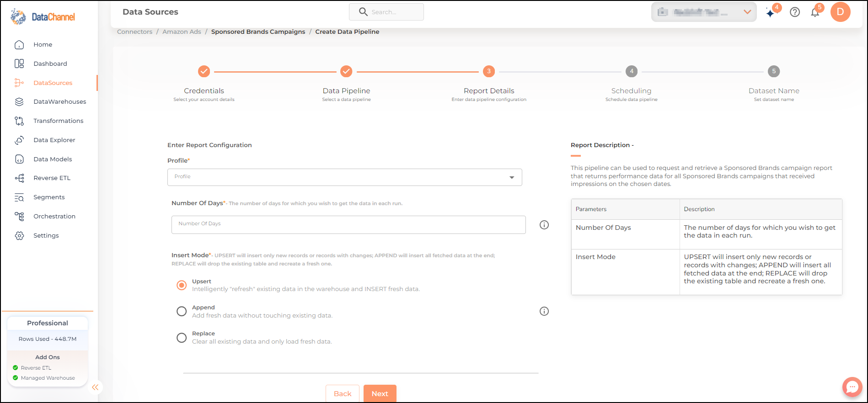868x403 pixels.
Task: Open the Profile dropdown
Action: click(x=345, y=177)
